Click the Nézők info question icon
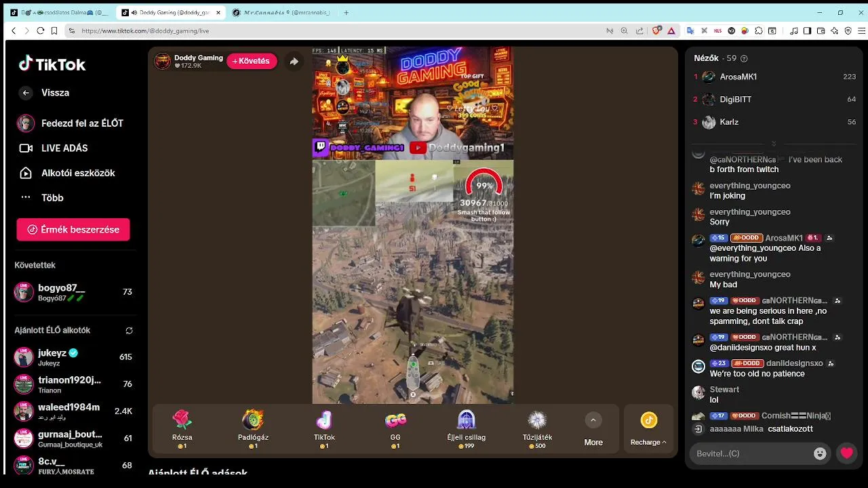868x488 pixels. pos(744,59)
